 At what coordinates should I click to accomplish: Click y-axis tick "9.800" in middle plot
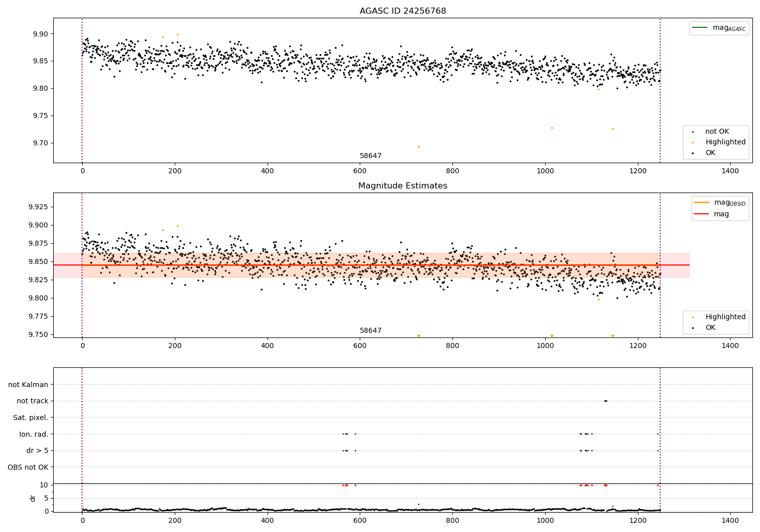click(38, 298)
